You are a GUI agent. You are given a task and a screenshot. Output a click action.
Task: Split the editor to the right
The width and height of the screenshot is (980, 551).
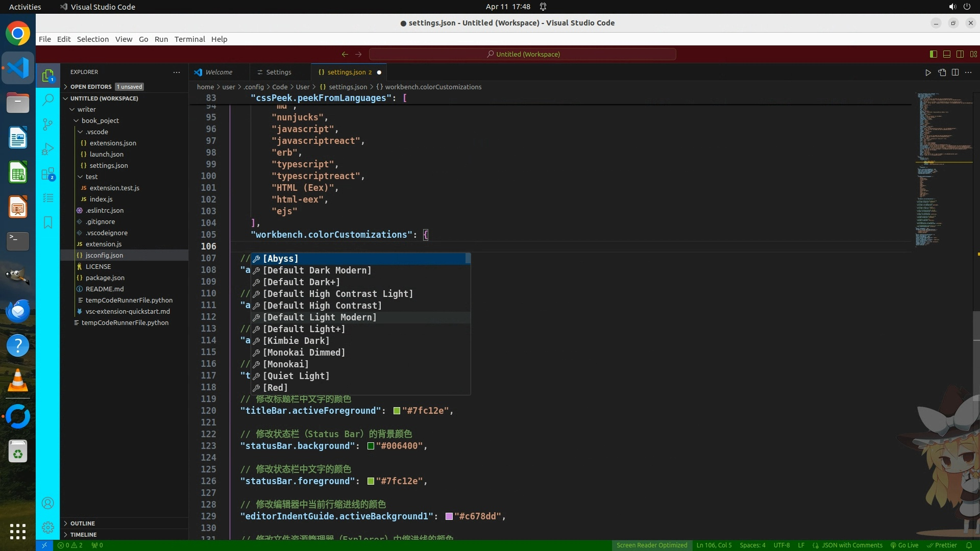[x=955, y=72]
